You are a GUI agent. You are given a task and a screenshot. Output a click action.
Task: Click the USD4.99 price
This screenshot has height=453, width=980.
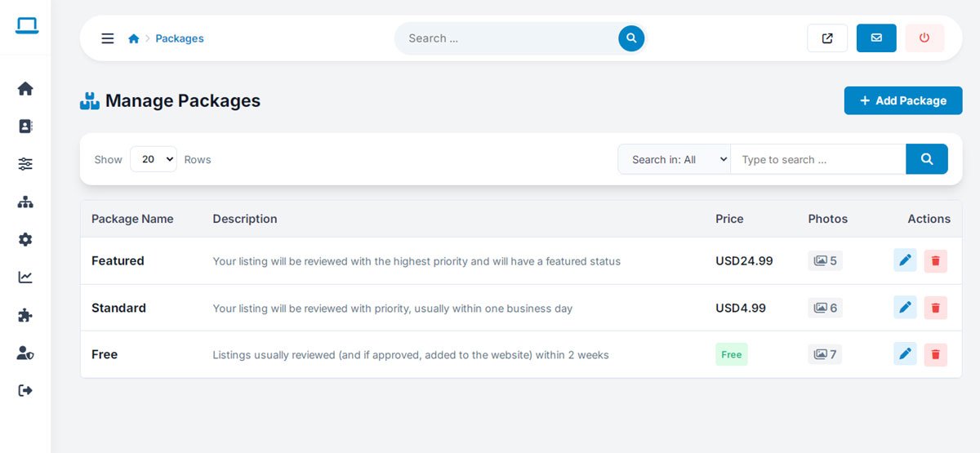[x=741, y=308]
